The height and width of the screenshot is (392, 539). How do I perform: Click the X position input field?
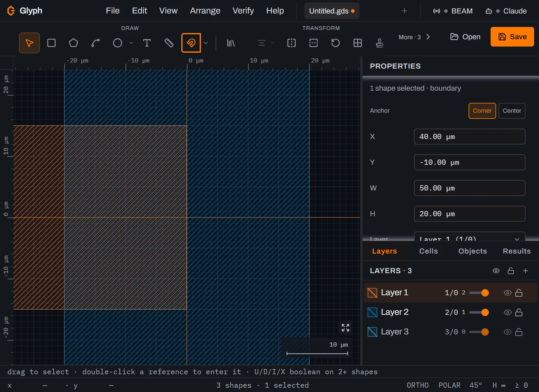(x=469, y=137)
